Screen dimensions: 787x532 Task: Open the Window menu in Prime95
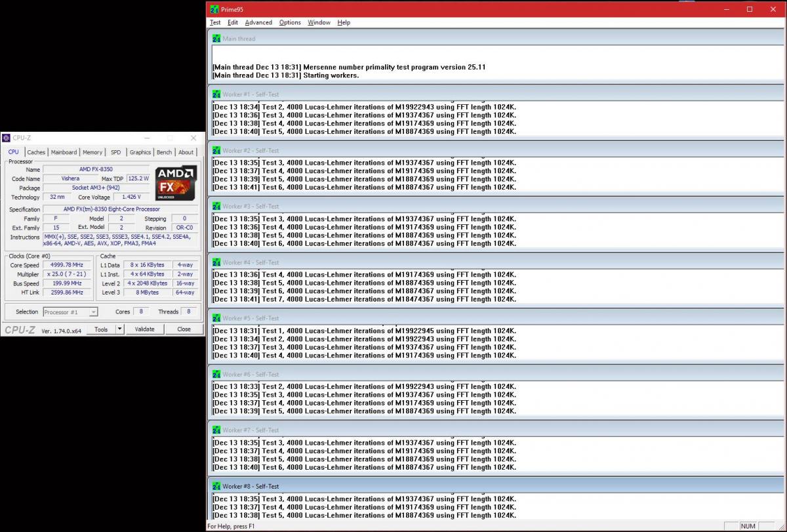[x=319, y=22]
